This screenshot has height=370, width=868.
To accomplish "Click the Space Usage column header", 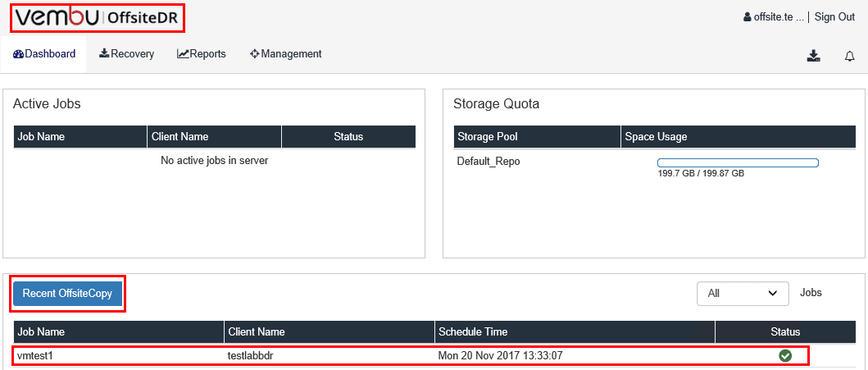I will pyautogui.click(x=738, y=137).
